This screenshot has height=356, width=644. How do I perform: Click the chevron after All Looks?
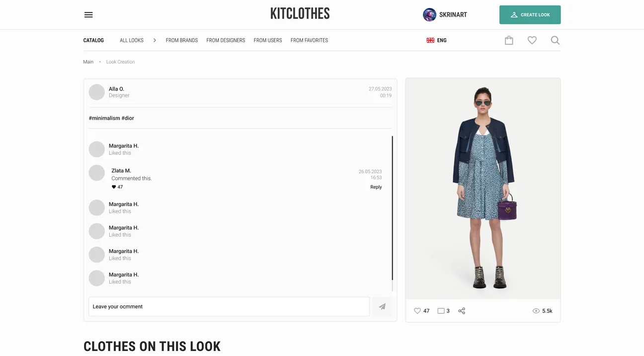point(155,40)
